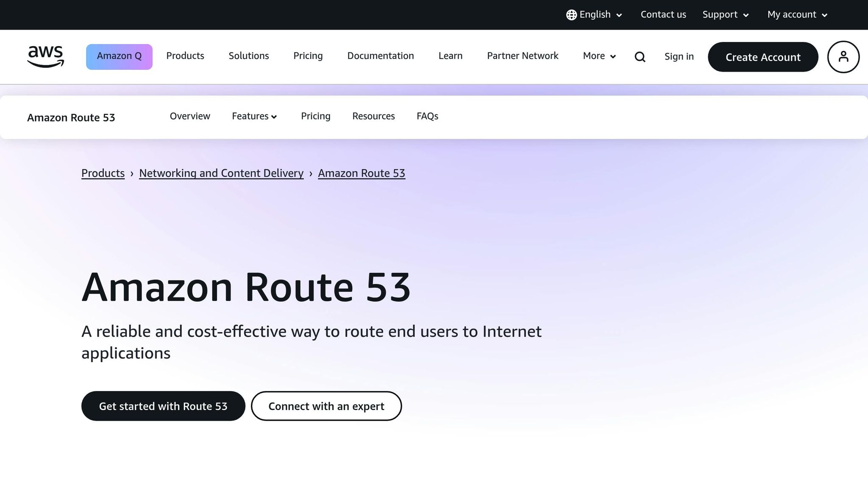Open the search magnifier icon
The width and height of the screenshot is (868, 488).
pyautogui.click(x=640, y=57)
